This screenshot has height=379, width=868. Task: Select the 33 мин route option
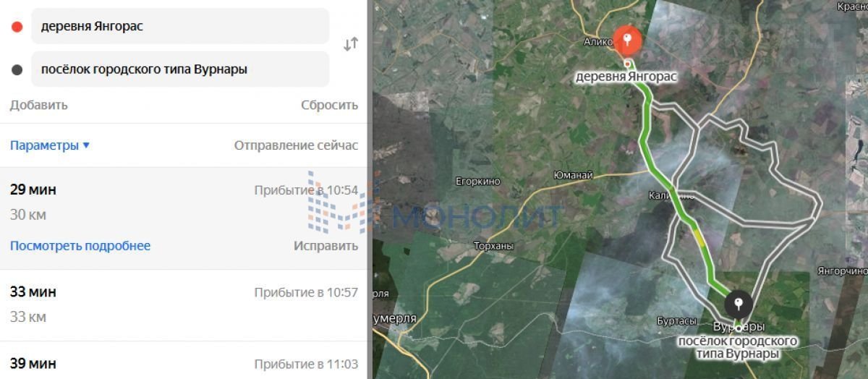coord(184,305)
